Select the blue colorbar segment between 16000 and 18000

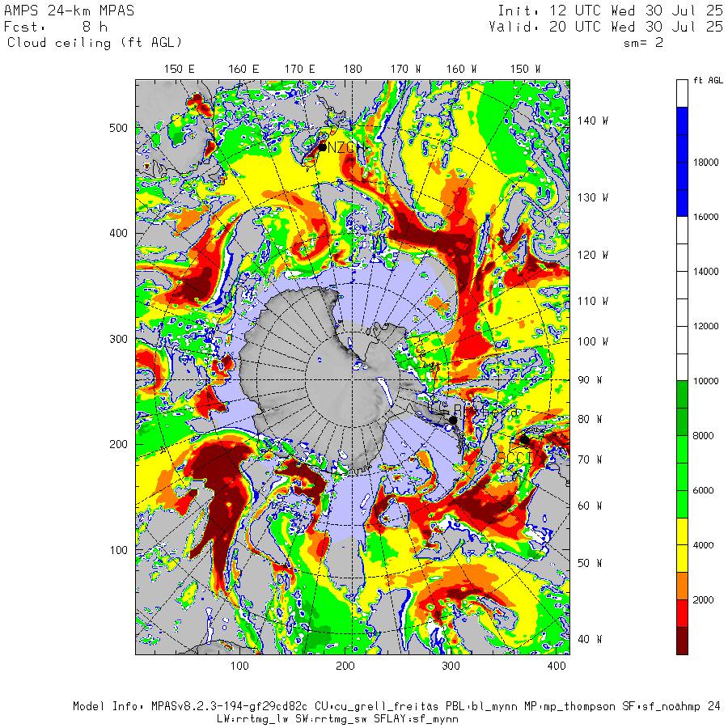click(682, 189)
